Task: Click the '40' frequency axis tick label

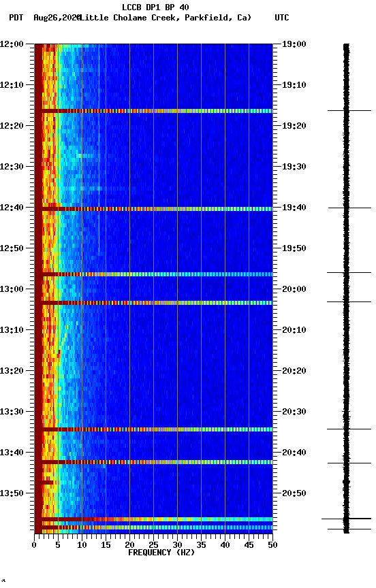Action: (225, 545)
